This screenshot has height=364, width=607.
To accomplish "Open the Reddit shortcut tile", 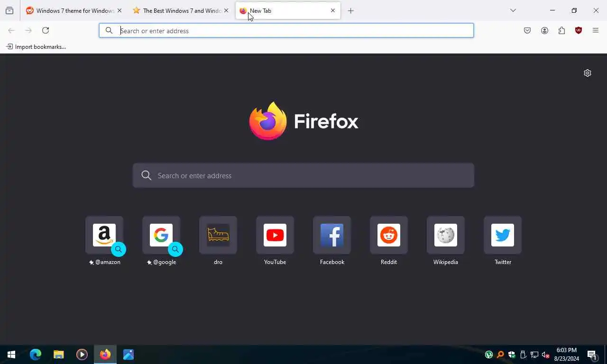I will (389, 235).
